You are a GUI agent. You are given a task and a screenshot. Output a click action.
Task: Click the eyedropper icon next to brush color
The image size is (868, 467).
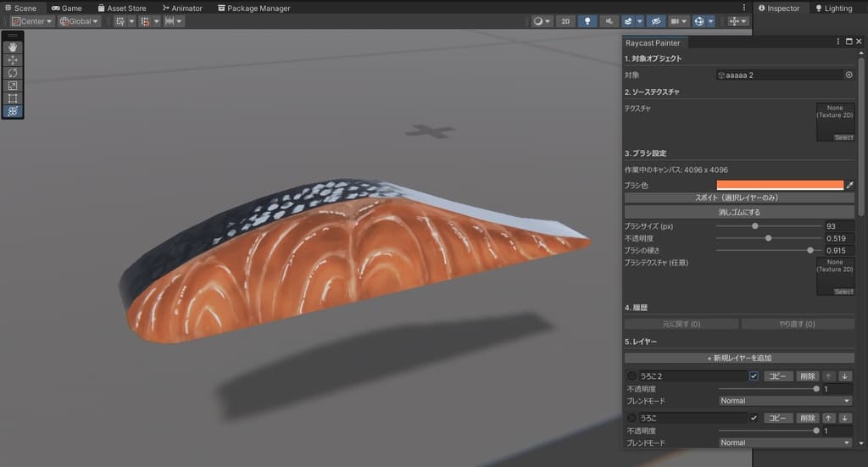[x=849, y=185]
